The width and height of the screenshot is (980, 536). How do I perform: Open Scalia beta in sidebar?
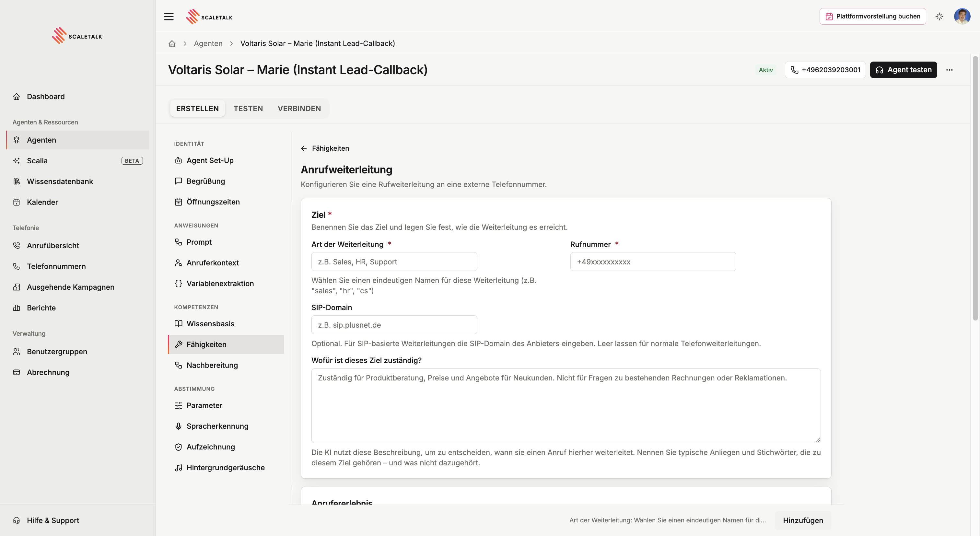pyautogui.click(x=77, y=160)
